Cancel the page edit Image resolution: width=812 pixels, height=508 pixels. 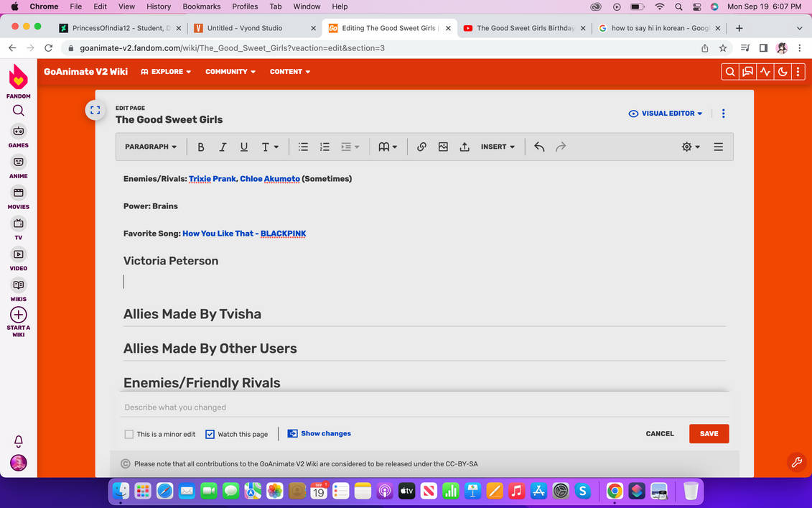click(660, 434)
